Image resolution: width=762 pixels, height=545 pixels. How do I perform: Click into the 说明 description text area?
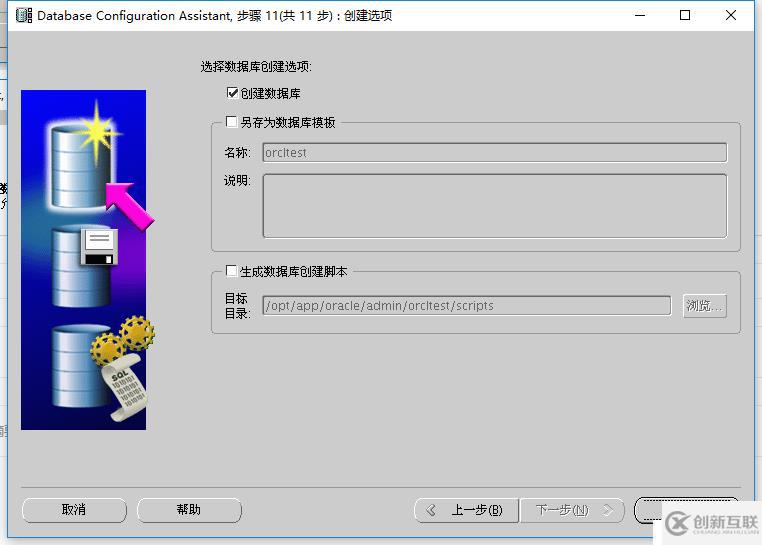pos(495,206)
